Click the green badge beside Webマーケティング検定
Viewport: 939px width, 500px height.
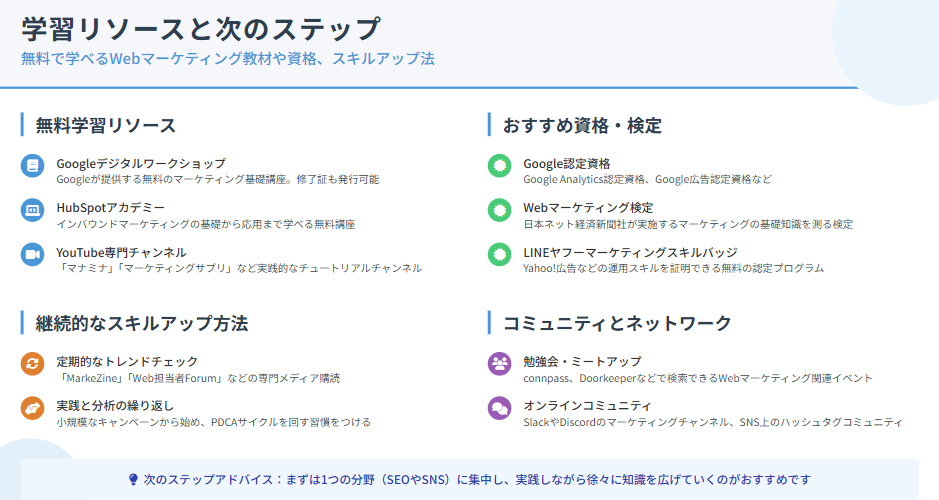499,210
